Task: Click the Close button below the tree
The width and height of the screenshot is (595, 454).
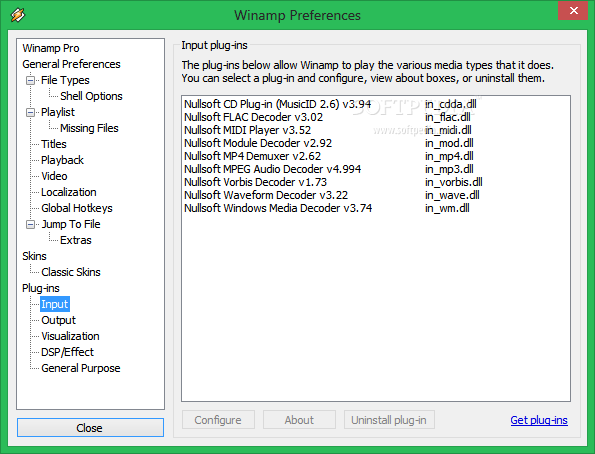Action: (90, 428)
